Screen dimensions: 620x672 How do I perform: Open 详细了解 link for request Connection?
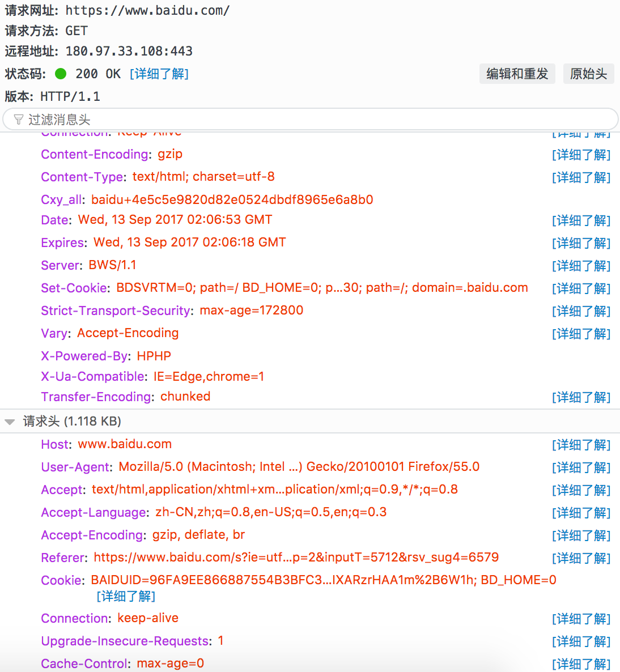(581, 619)
